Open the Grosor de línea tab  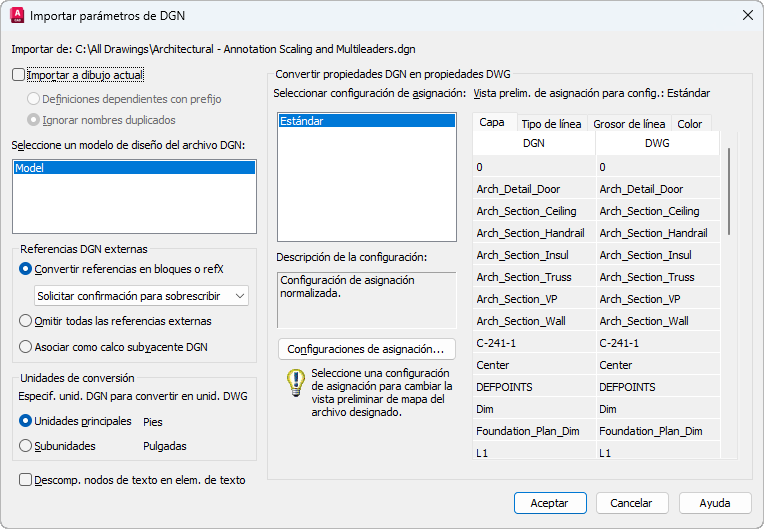[629, 124]
